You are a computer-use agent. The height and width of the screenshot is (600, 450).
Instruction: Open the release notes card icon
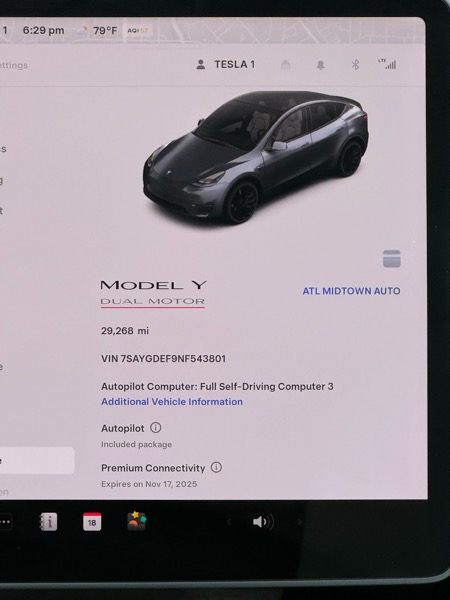tap(391, 259)
